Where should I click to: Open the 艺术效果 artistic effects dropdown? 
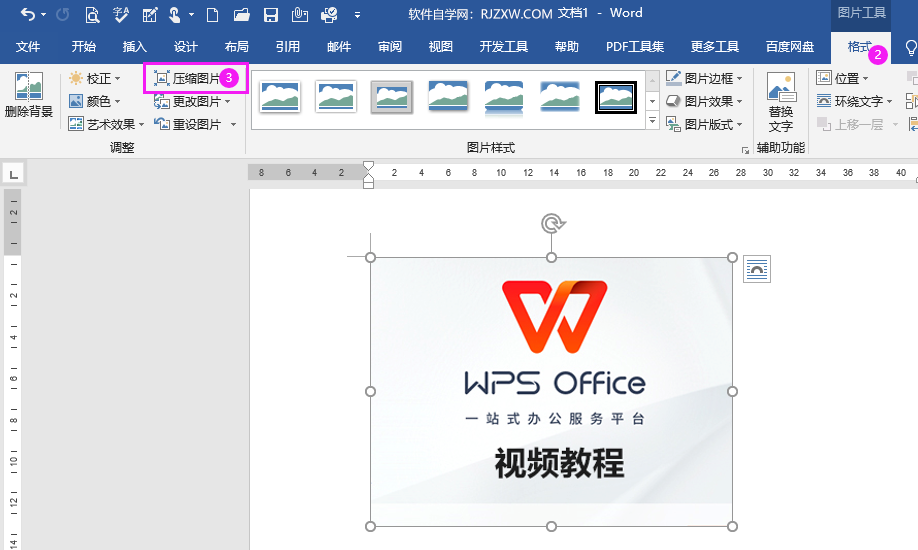point(106,124)
